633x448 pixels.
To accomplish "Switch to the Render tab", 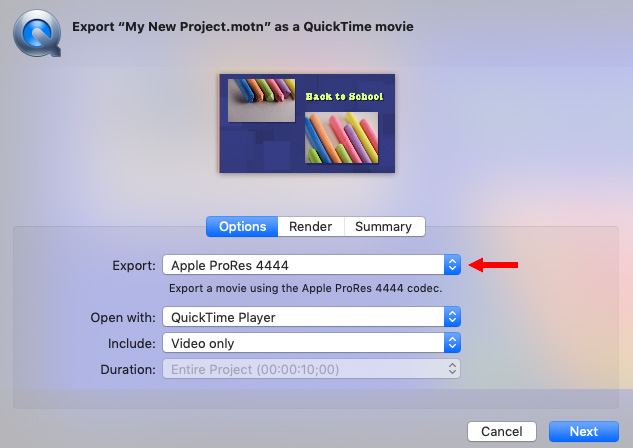I will [x=310, y=226].
